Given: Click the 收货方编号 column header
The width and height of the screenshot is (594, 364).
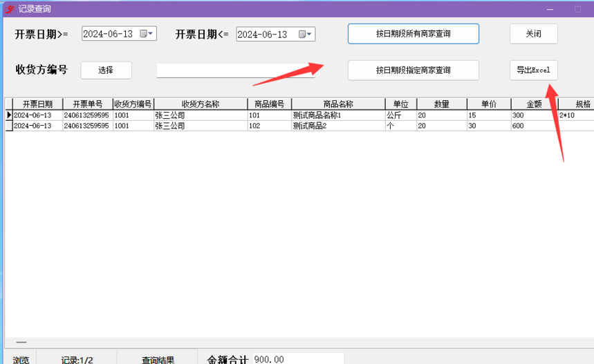Looking at the screenshot, I should (x=133, y=104).
